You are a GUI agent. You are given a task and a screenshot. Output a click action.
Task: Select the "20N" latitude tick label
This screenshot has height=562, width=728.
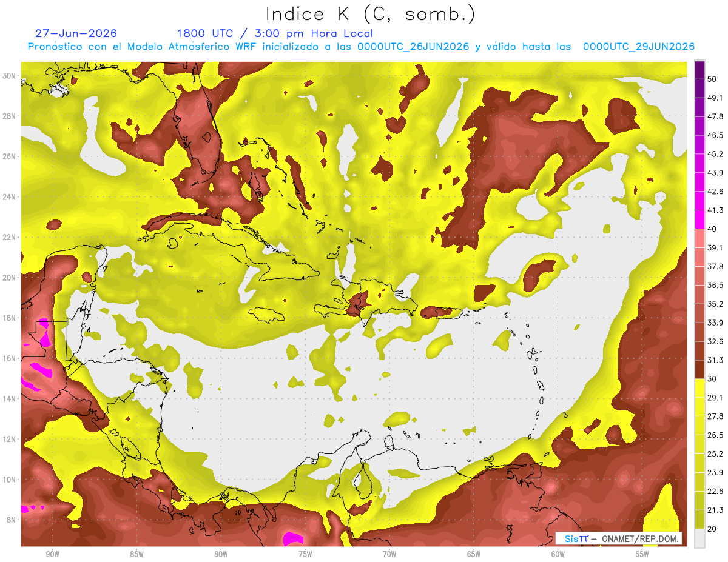click(x=10, y=278)
